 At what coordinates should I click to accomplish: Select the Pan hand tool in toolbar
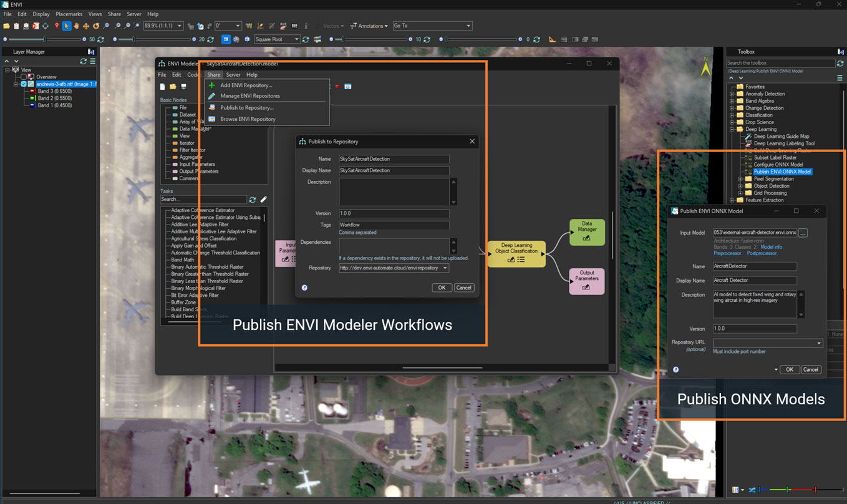click(x=76, y=26)
